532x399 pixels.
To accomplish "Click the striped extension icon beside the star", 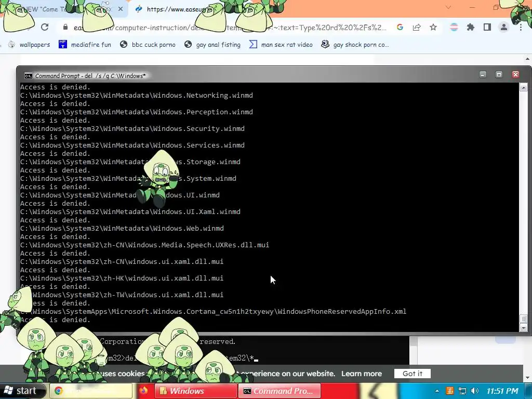I will click(x=454, y=27).
